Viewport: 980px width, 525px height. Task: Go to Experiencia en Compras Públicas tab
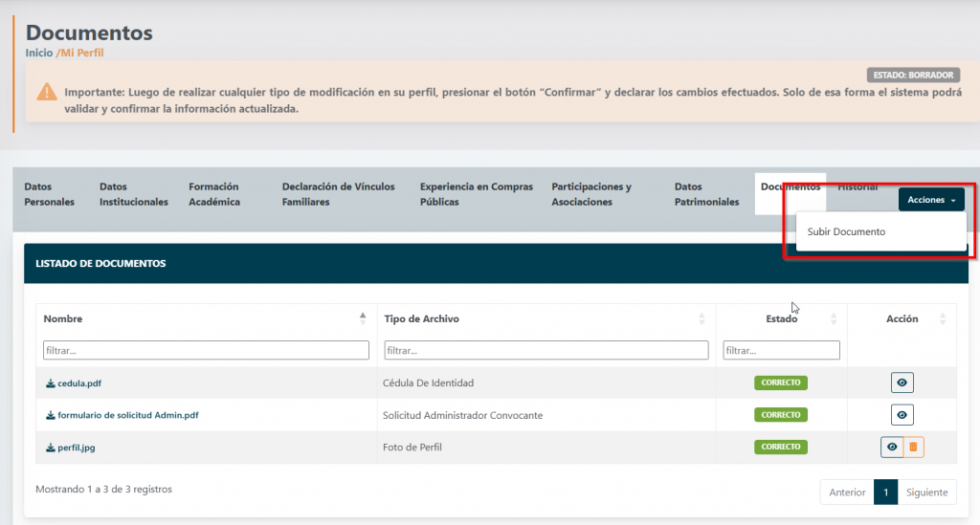[x=477, y=194]
